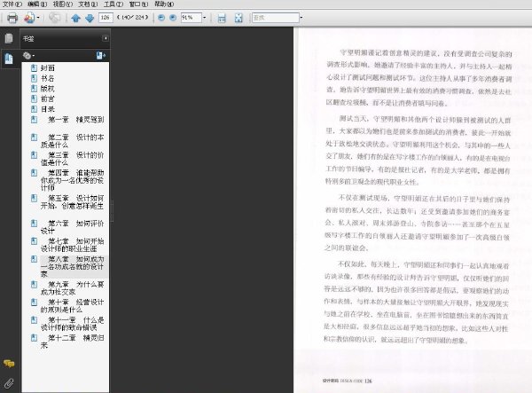
Task: Jump to 第二章 设计的本质是什么 bookmark
Action: (73, 141)
